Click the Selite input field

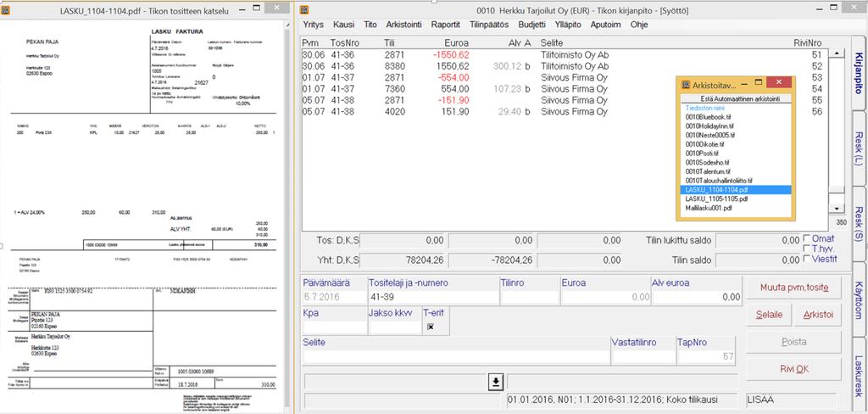coord(456,357)
